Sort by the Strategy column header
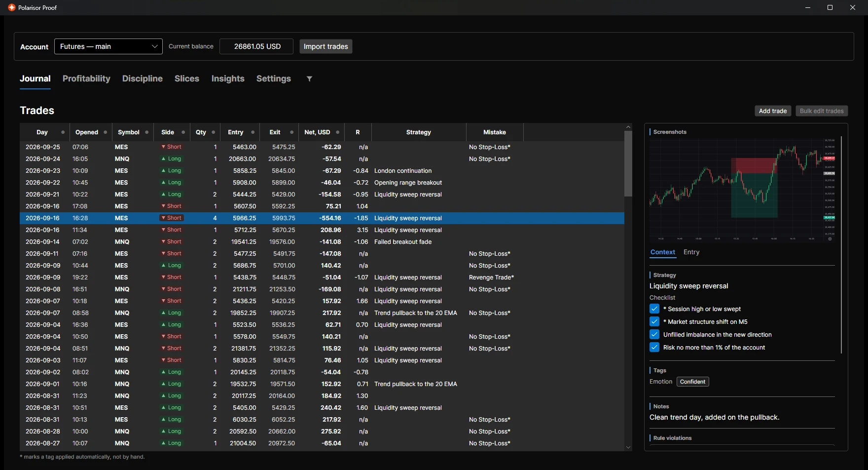This screenshot has height=470, width=868. click(419, 132)
